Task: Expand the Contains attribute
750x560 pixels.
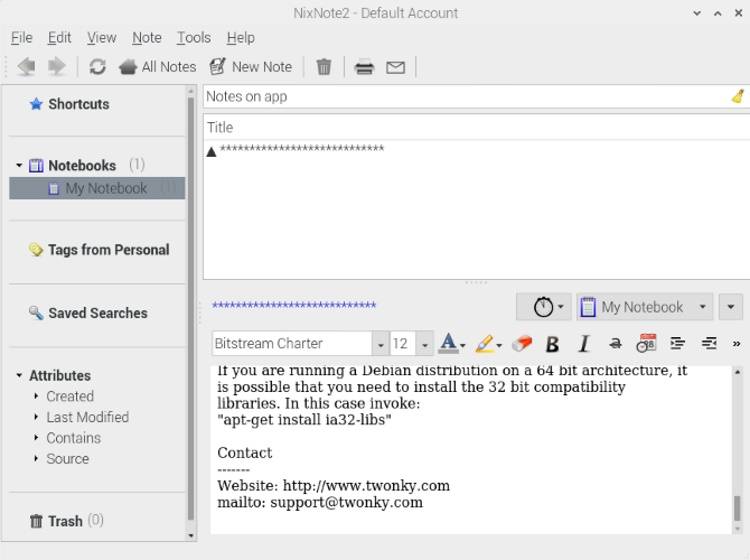Action: tap(36, 438)
